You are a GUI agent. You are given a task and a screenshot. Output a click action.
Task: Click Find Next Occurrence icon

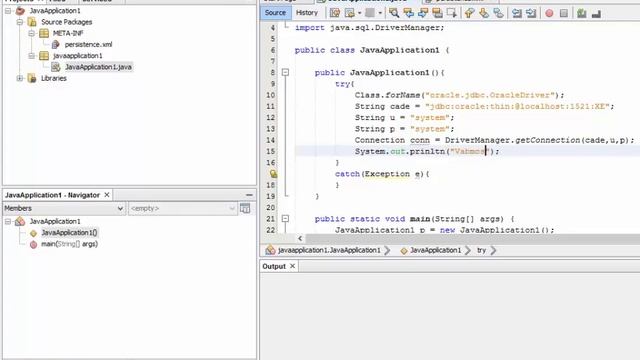pos(423,13)
